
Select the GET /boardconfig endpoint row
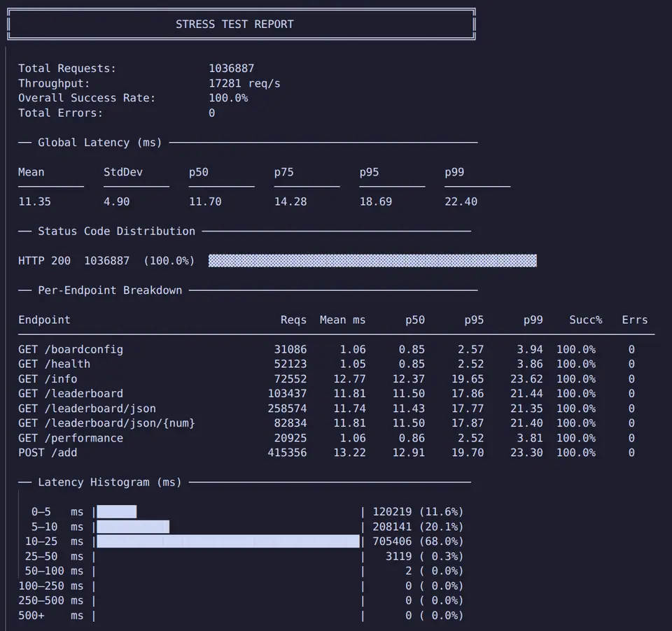(327, 349)
